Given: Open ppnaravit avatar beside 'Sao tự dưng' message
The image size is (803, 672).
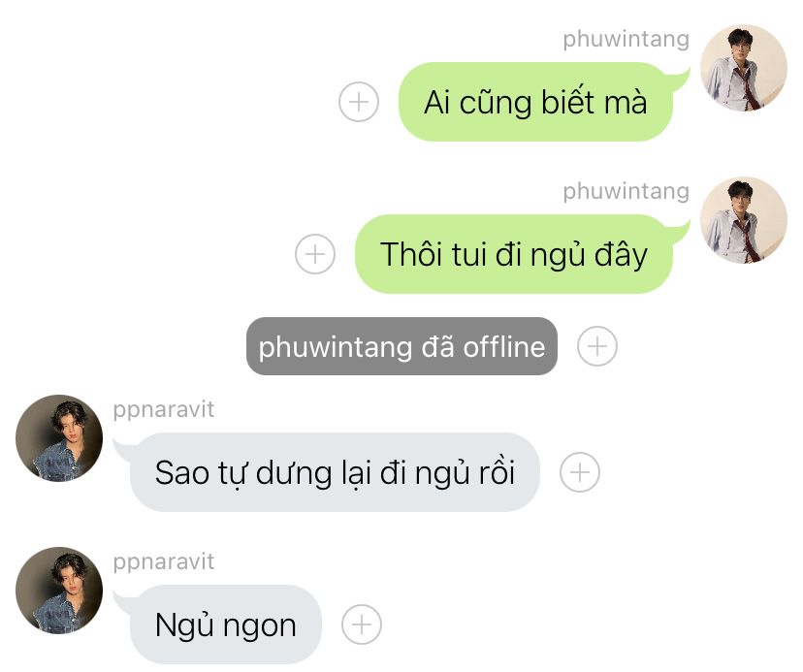Looking at the screenshot, I should point(59,438).
